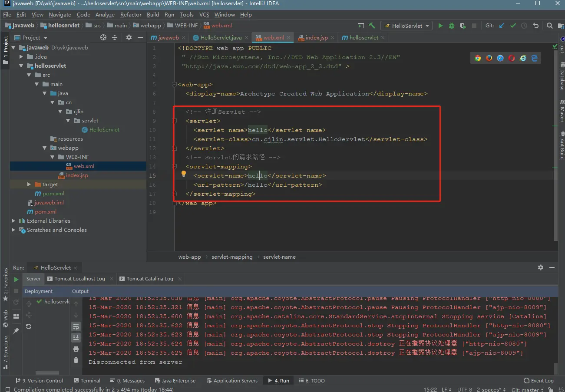Run HelloServlet with the green play button
565x392 pixels.
(x=440, y=26)
